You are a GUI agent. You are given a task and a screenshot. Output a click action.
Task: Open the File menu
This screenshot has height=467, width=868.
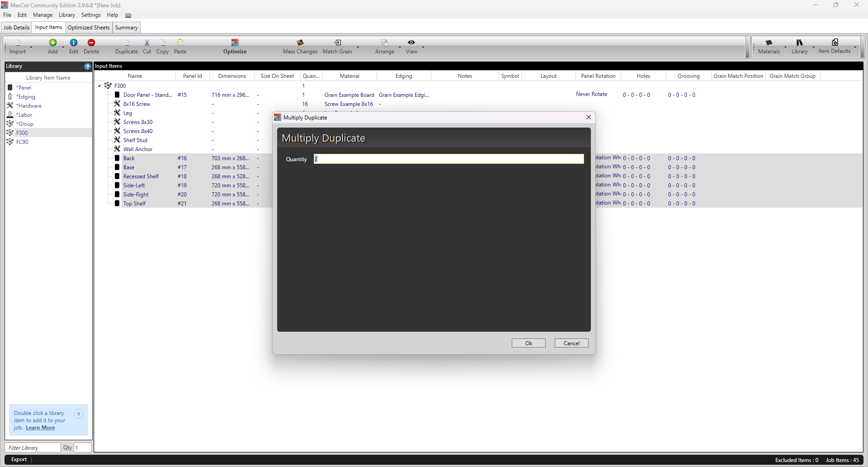7,15
